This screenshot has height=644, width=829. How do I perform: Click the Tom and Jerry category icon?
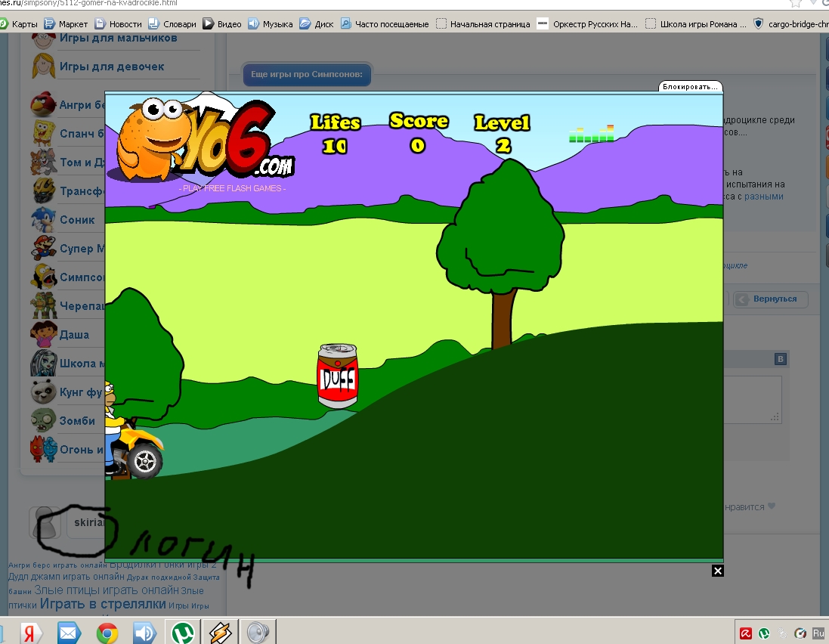pyautogui.click(x=43, y=162)
